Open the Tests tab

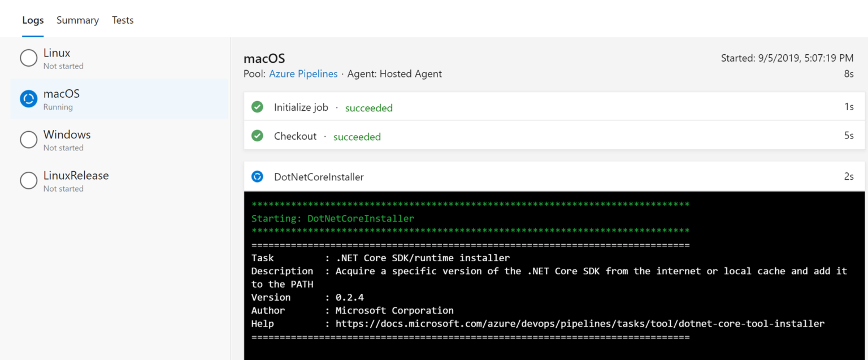(x=123, y=20)
